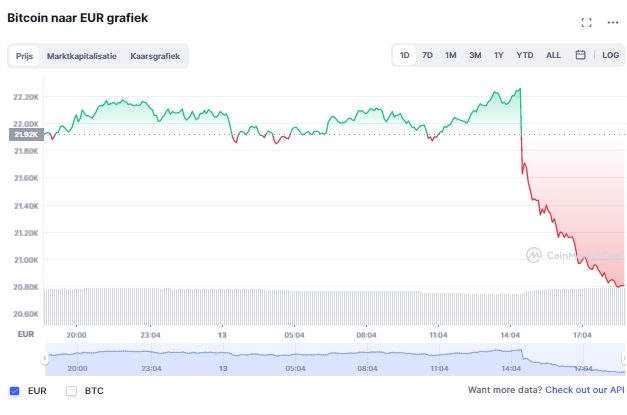The image size is (627, 415).
Task: Select the 1Y time range
Action: pyautogui.click(x=498, y=55)
